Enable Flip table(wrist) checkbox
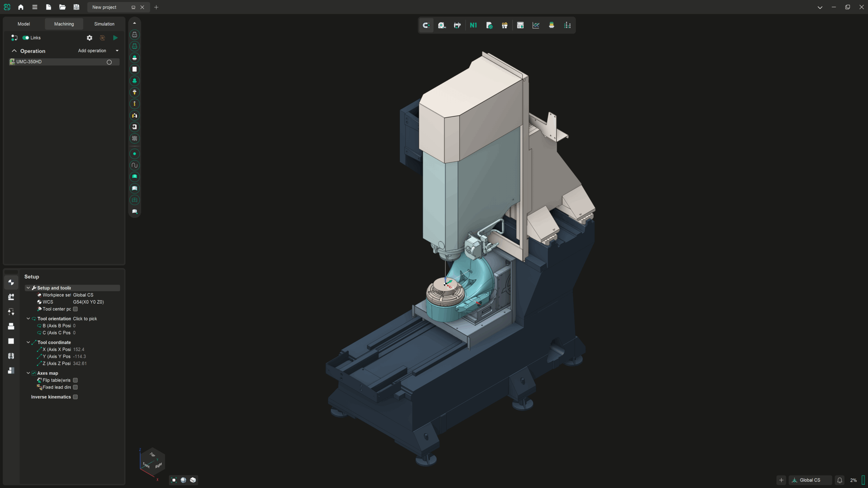This screenshot has height=488, width=868. click(x=75, y=380)
